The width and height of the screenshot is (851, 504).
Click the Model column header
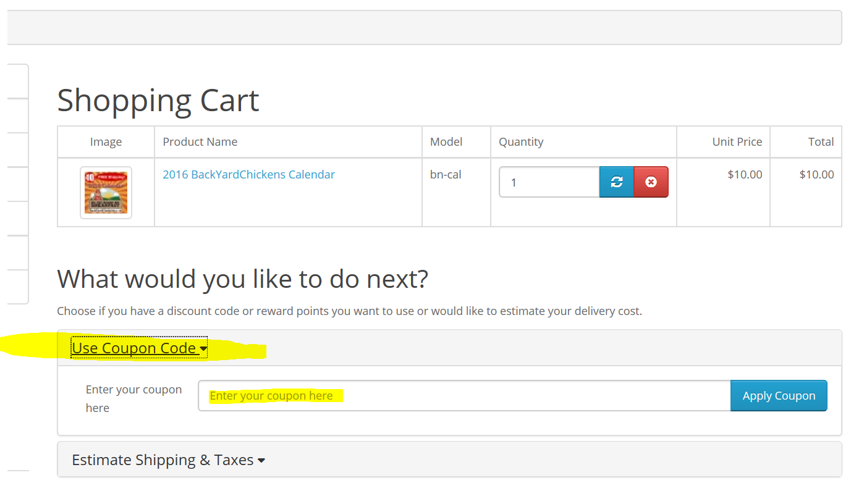point(446,142)
